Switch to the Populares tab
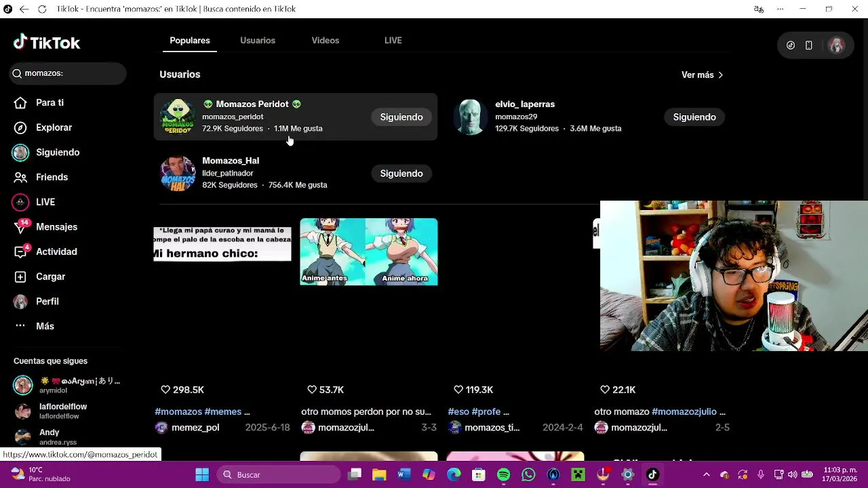 190,41
